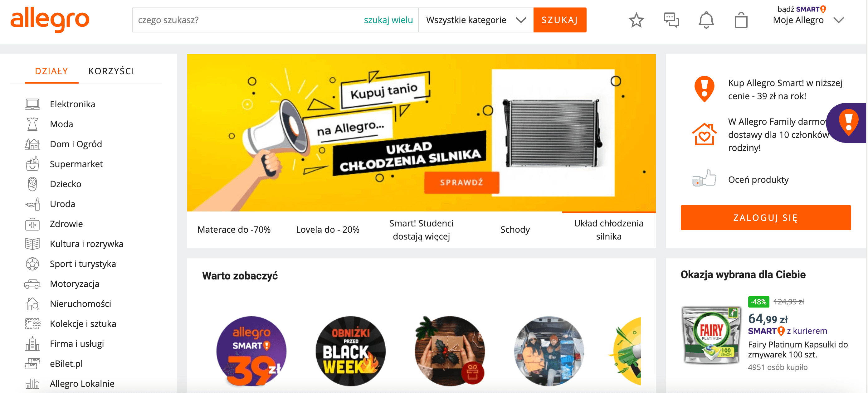This screenshot has height=393, width=868.
Task: Click the Motoryzacja car icon
Action: (32, 284)
